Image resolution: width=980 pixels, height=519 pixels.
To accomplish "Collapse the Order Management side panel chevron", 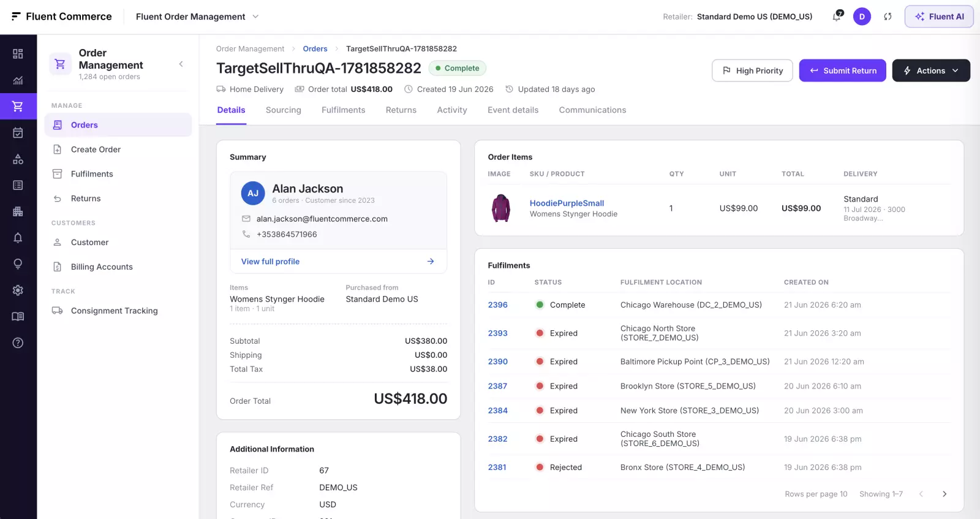I will coord(181,64).
